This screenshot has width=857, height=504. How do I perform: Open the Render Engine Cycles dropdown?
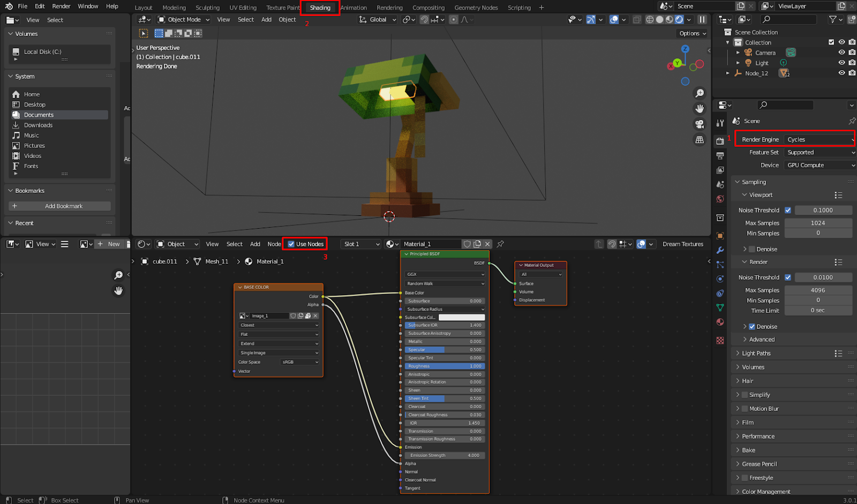[x=820, y=139]
